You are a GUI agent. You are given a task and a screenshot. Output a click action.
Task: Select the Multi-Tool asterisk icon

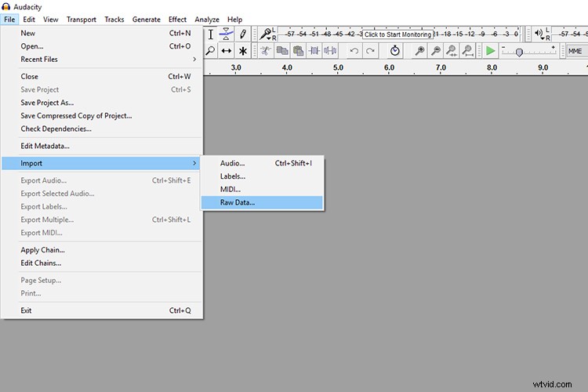(243, 51)
